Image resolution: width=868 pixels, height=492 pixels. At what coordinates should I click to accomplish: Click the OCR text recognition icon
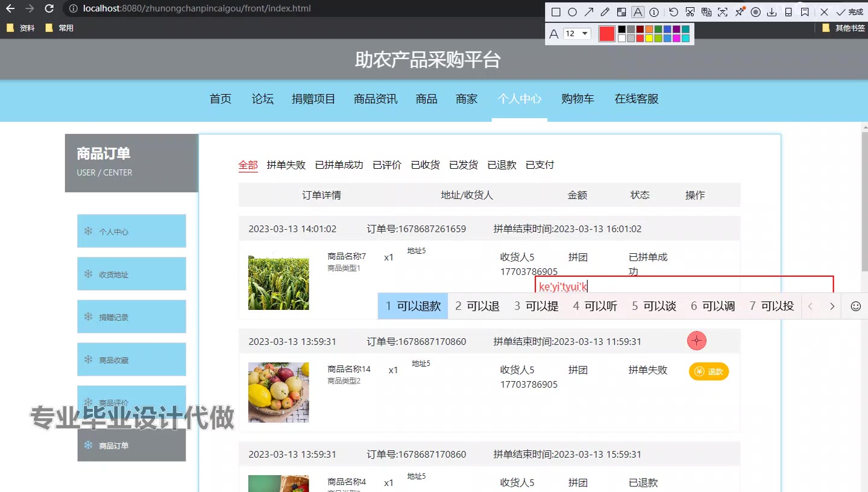[723, 12]
